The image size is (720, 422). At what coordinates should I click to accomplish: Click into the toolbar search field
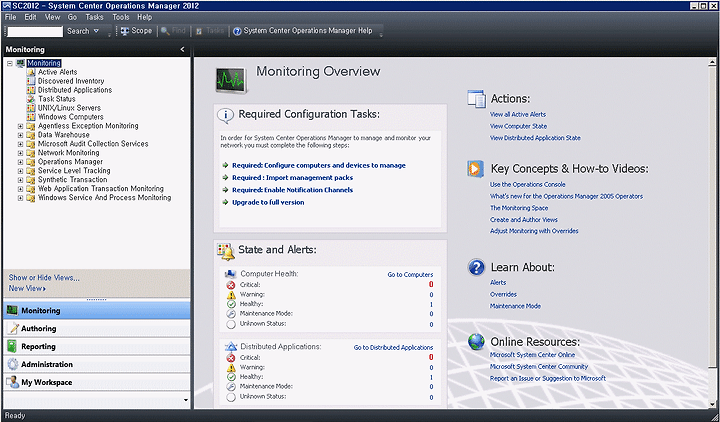pyautogui.click(x=35, y=31)
